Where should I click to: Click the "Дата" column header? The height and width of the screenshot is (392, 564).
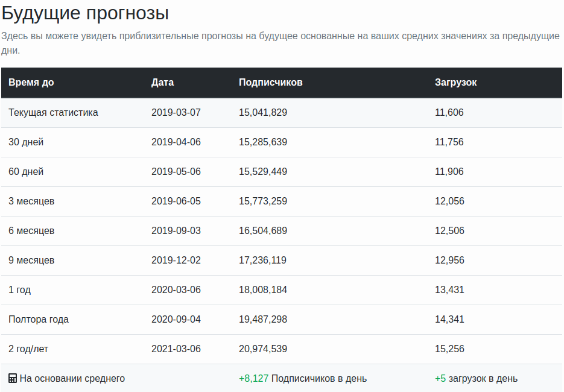point(162,83)
